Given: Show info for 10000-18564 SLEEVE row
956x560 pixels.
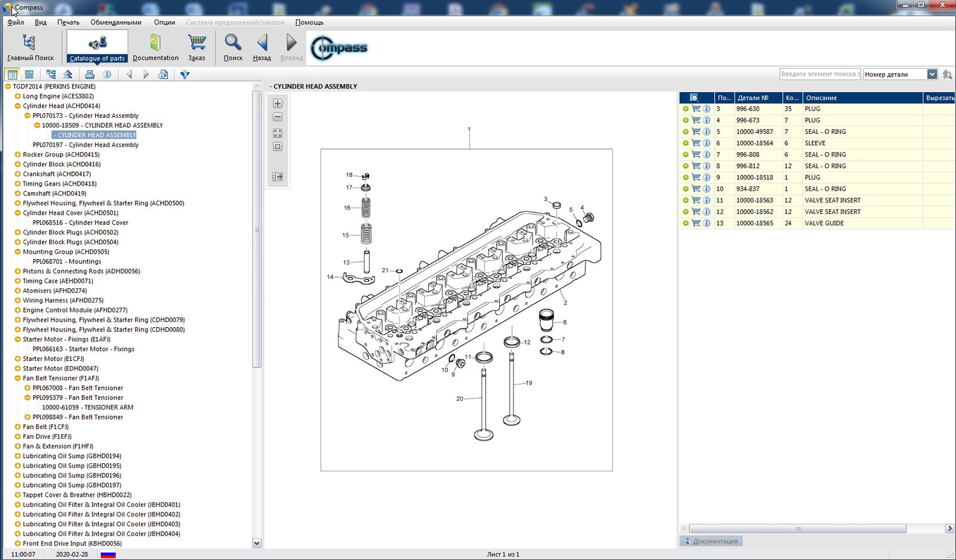Looking at the screenshot, I should tap(706, 143).
